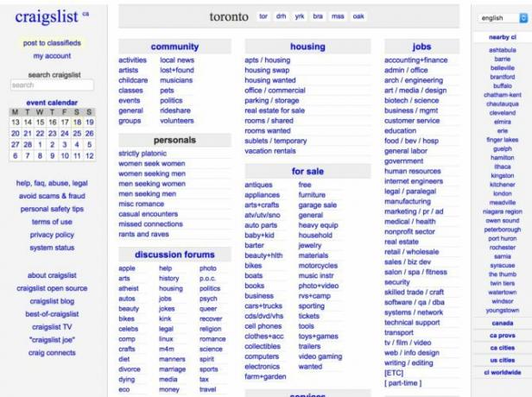532x397 pixels.
Task: Open avoid scams & fraud
Action: [x=52, y=196]
